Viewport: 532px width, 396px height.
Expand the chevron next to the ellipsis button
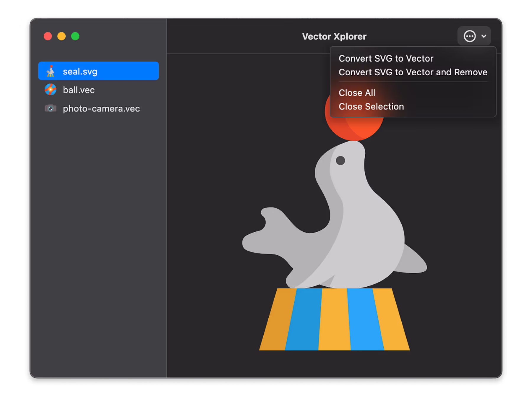point(484,36)
